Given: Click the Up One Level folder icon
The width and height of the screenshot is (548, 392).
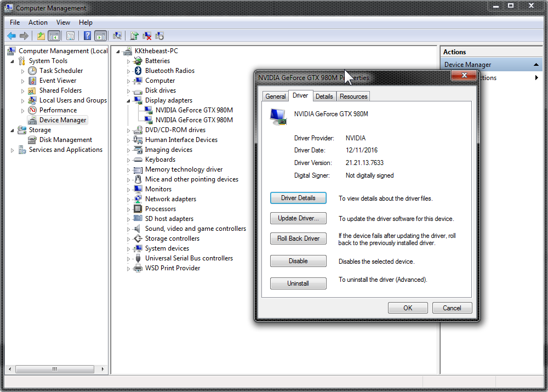Looking at the screenshot, I should click(x=41, y=36).
